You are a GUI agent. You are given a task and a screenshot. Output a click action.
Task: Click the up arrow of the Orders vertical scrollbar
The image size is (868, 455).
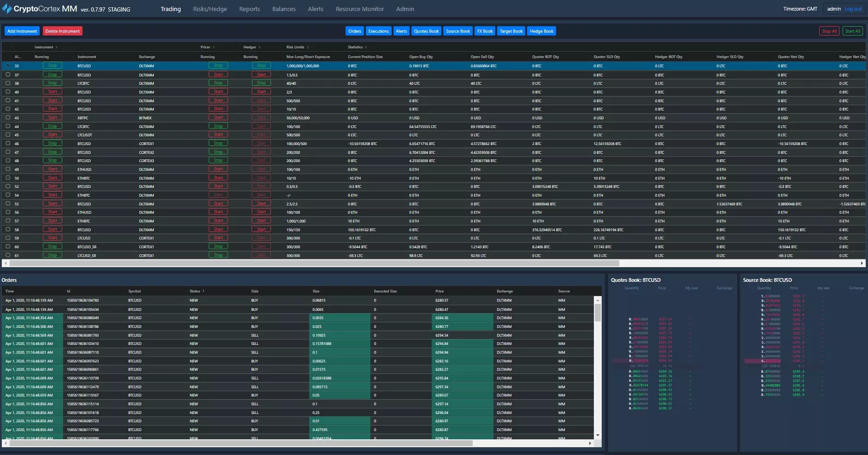click(x=598, y=300)
